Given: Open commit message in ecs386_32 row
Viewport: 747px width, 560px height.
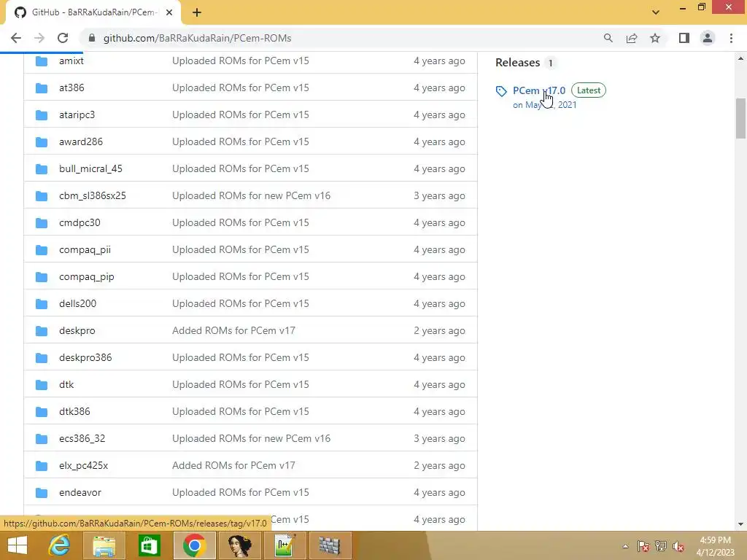Looking at the screenshot, I should [251, 438].
